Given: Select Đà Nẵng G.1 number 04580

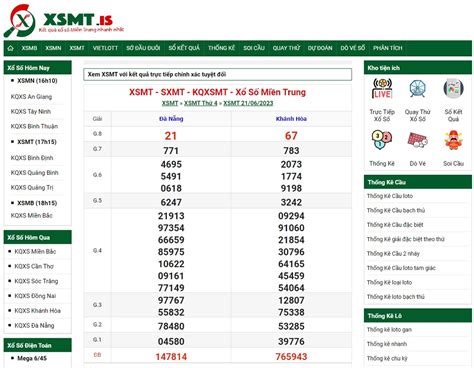Looking at the screenshot, I should [171, 341].
